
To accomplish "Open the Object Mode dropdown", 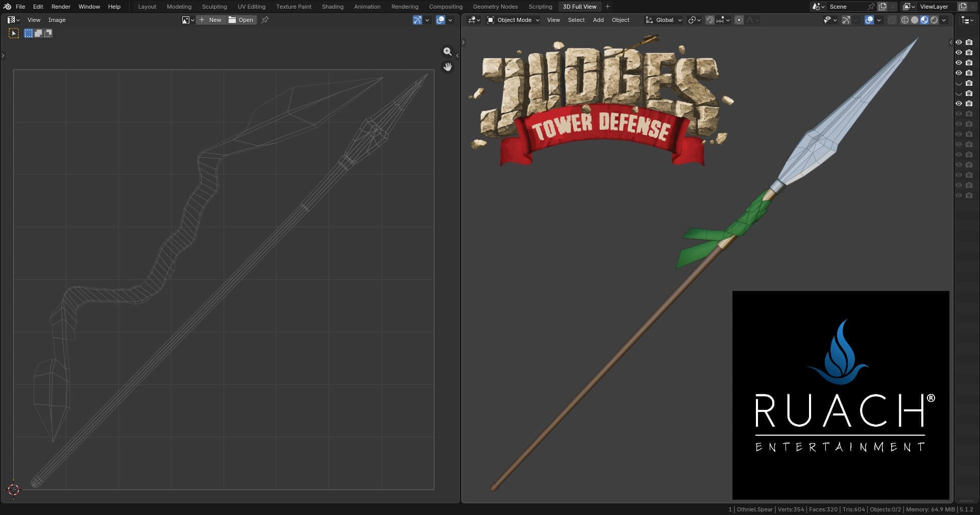I will tap(513, 20).
